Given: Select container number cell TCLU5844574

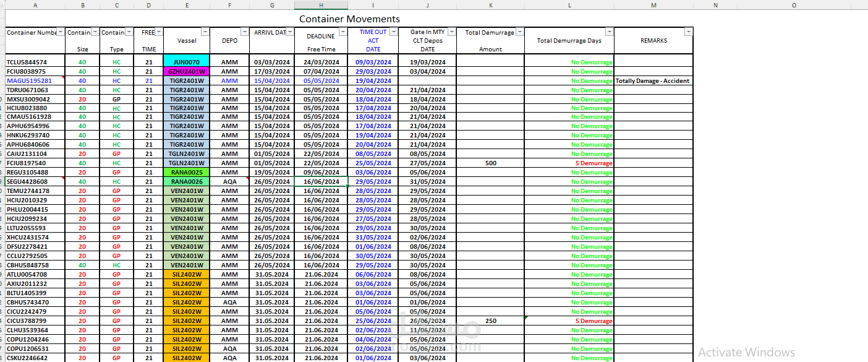Looking at the screenshot, I should click(35, 62).
